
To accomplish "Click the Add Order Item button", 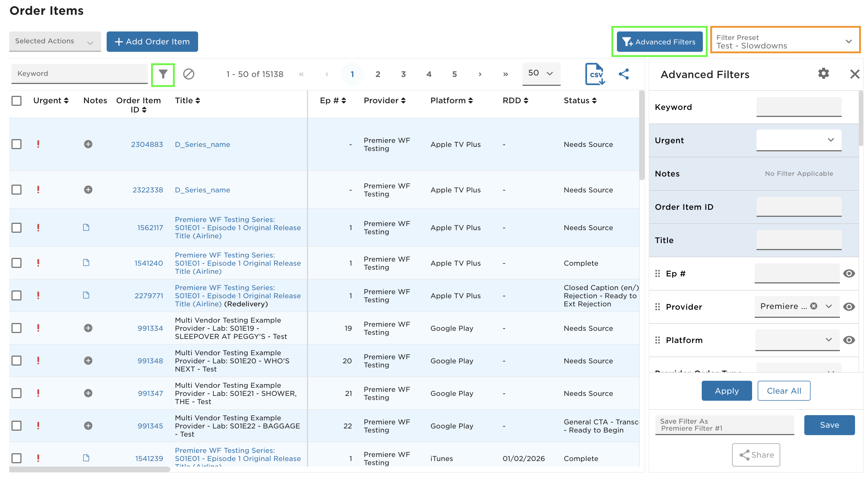I will pos(152,41).
